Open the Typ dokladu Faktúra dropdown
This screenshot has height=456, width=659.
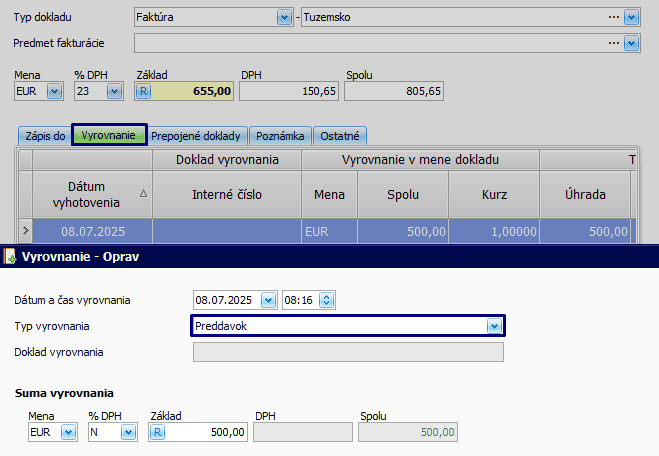(284, 17)
